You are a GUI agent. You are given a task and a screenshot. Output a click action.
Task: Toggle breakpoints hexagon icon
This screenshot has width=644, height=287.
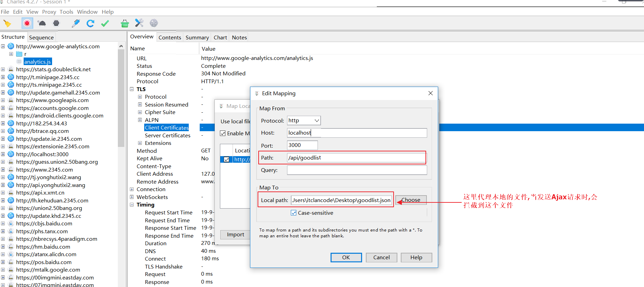(56, 23)
